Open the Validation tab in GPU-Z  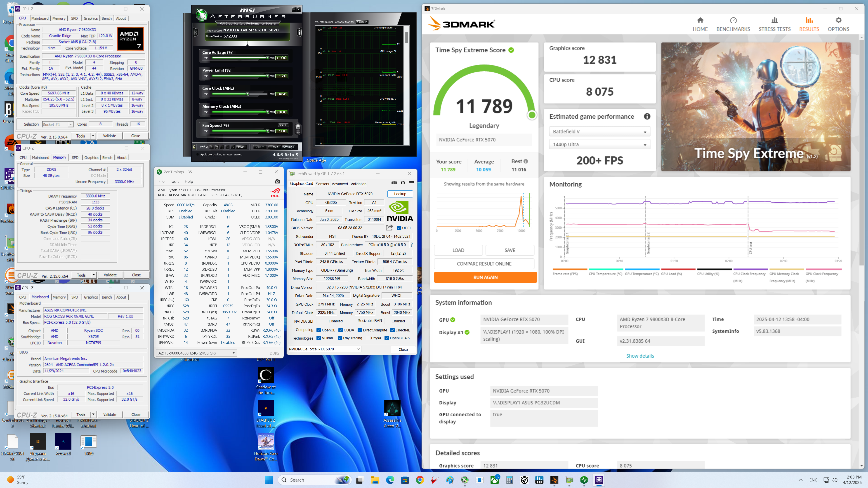point(358,184)
